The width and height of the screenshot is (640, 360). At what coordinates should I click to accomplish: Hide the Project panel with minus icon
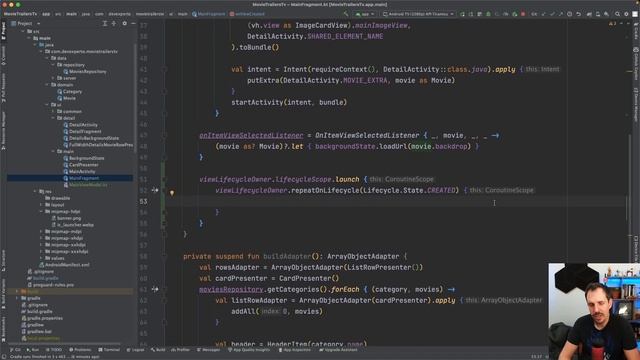tap(133, 24)
